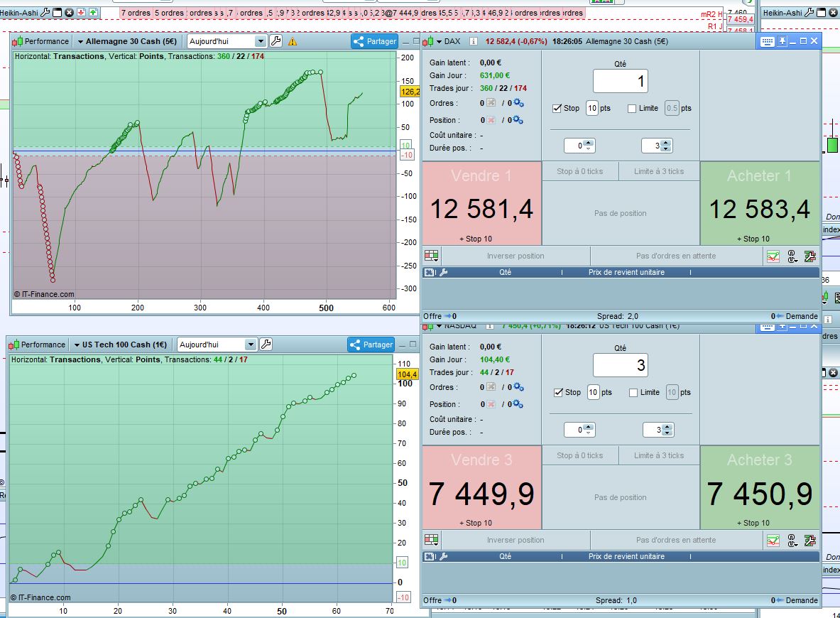
Task: Click Performance label in US Tech 100 window
Action: 43,345
